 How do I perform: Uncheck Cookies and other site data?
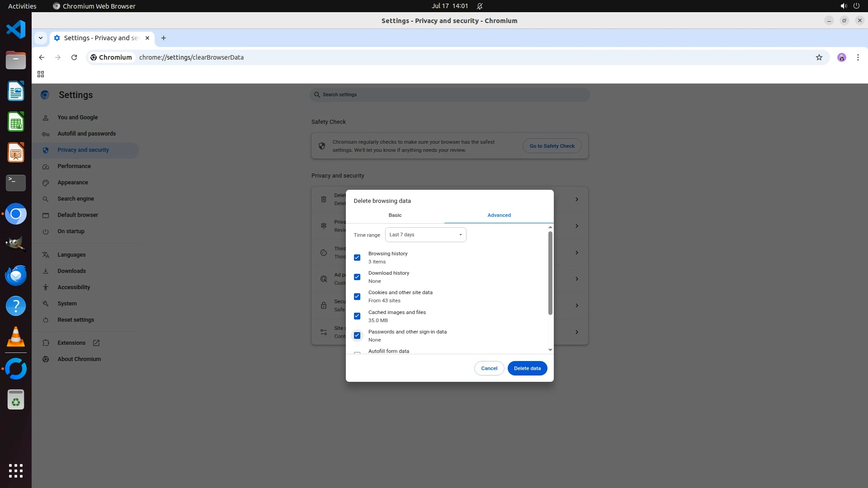click(357, 296)
